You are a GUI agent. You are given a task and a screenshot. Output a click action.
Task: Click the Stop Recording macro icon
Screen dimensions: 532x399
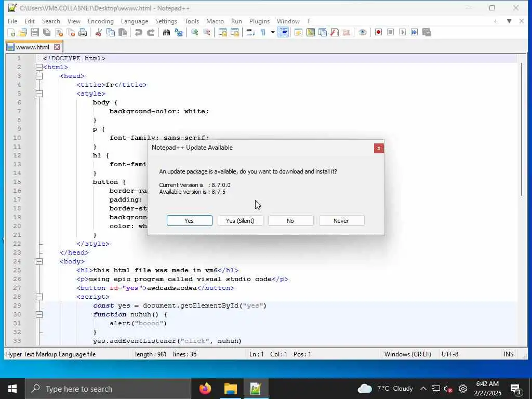(x=391, y=33)
